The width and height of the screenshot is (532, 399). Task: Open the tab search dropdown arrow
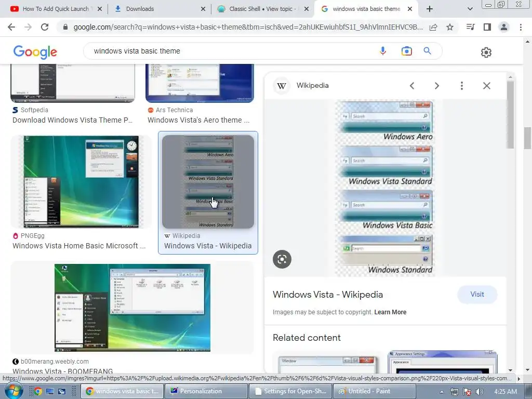[x=470, y=9]
